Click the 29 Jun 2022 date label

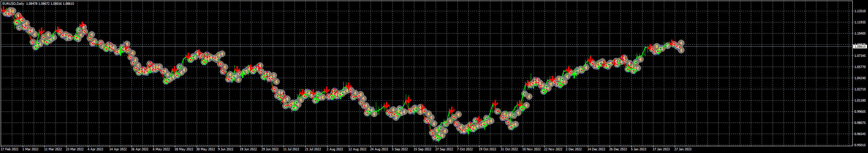[x=270, y=149]
